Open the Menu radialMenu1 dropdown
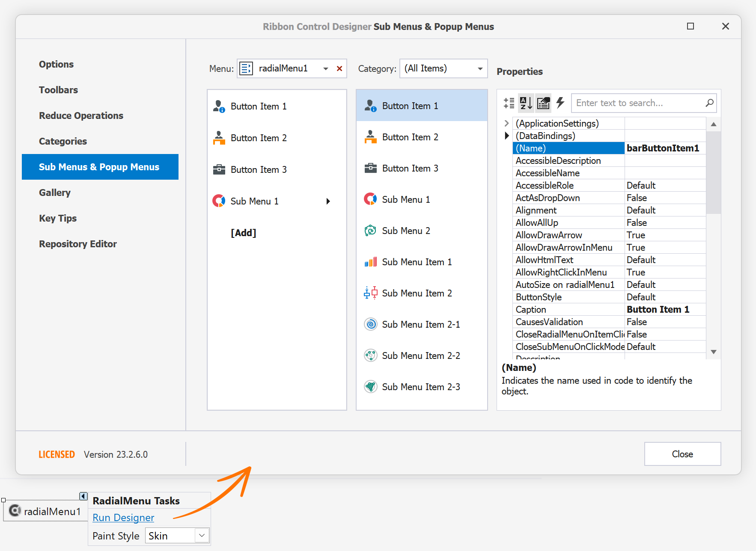The height and width of the screenshot is (551, 756). pos(326,69)
